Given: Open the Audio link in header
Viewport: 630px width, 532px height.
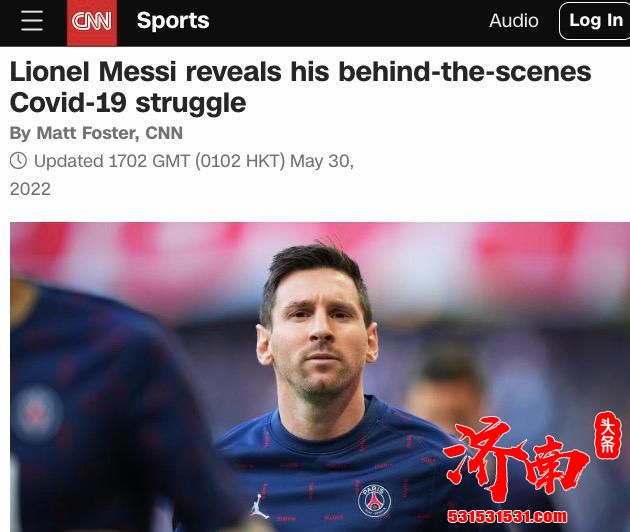Looking at the screenshot, I should coord(513,20).
